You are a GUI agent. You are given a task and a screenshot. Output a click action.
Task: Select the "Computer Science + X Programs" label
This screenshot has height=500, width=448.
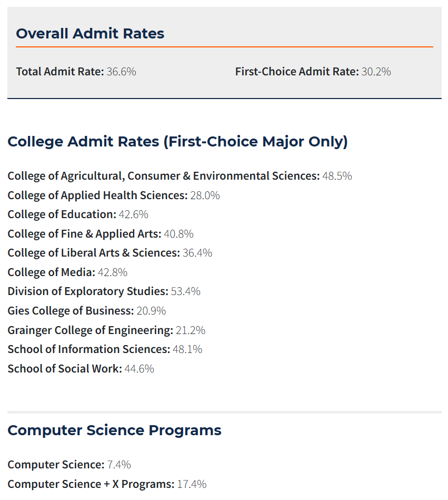[x=91, y=484]
